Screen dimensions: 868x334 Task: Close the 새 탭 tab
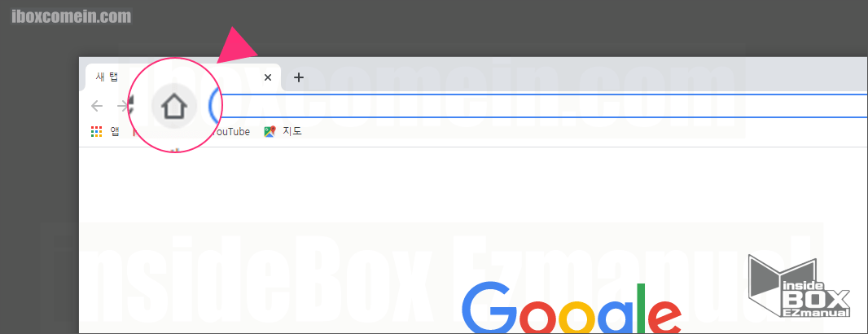268,77
